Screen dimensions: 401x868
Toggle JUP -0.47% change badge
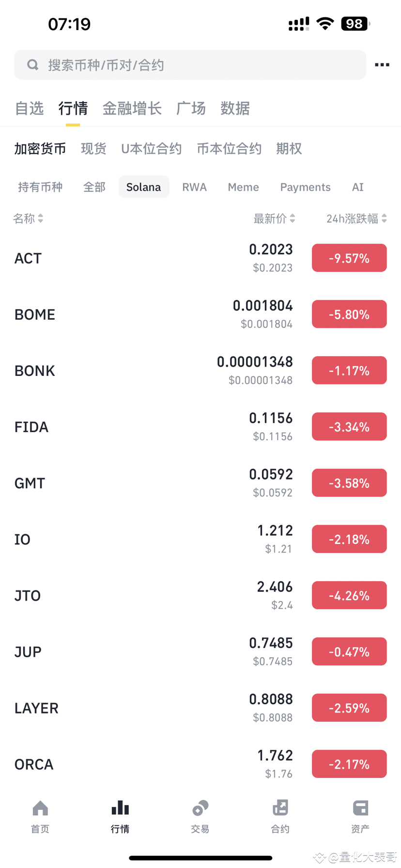(x=349, y=651)
